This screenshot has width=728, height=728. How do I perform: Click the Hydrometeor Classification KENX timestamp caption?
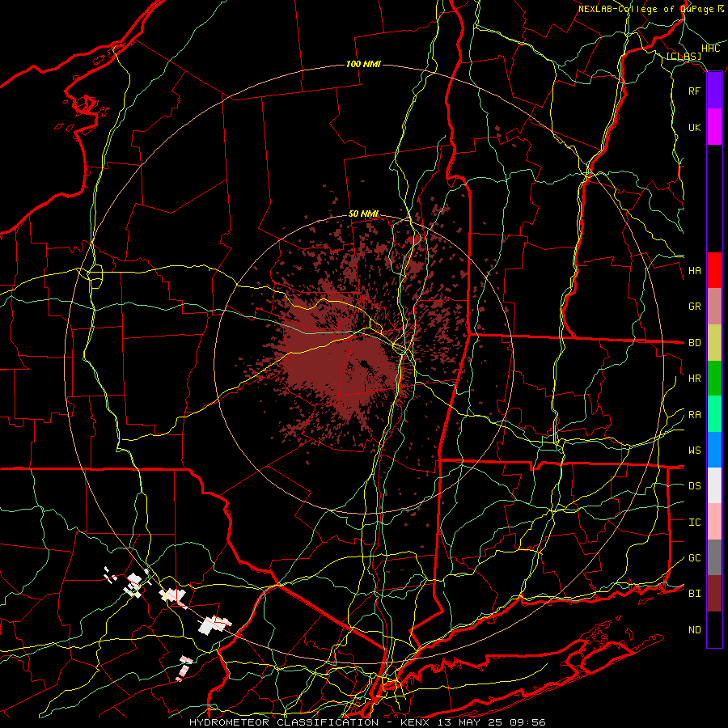pyautogui.click(x=367, y=722)
